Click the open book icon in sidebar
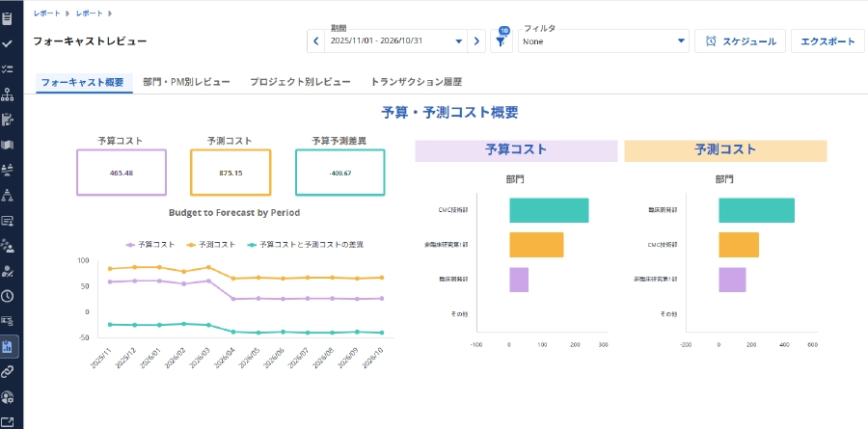This screenshot has width=868, height=429. [8, 145]
